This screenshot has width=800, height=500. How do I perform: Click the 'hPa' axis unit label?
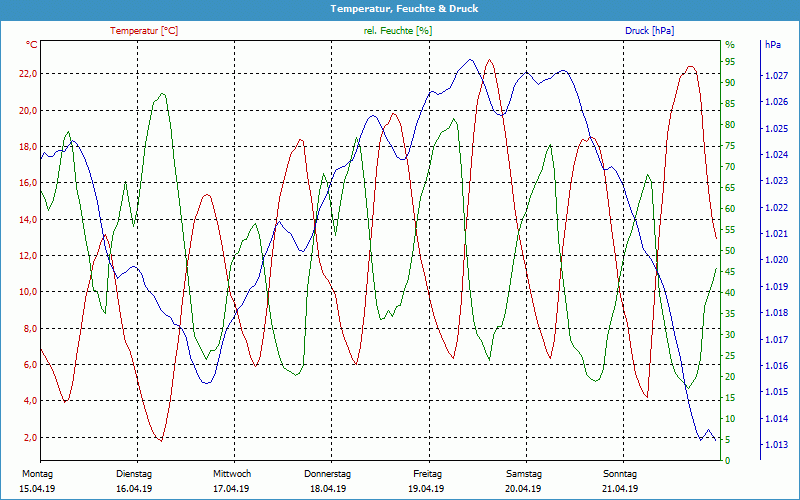point(772,45)
